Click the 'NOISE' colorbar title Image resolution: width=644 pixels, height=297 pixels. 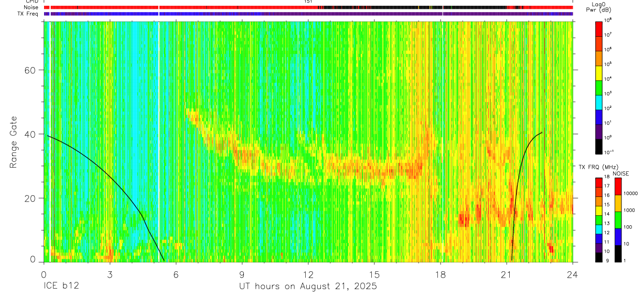620,173
